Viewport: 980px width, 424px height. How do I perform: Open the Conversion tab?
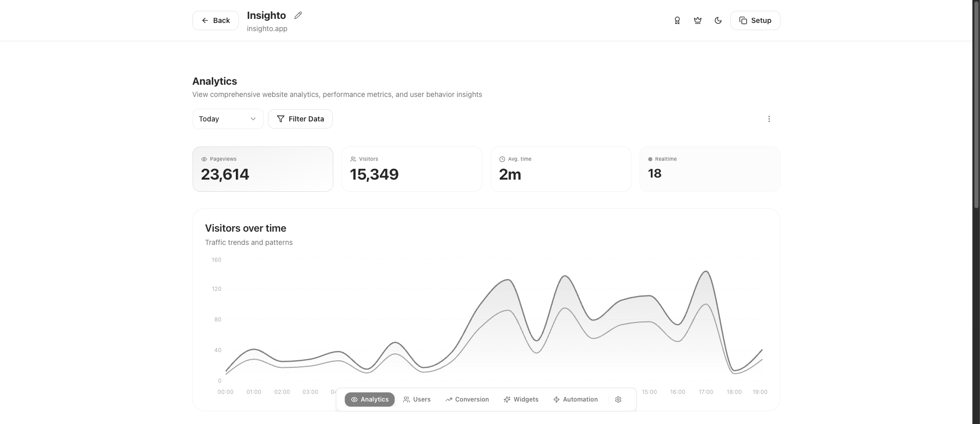coord(467,400)
